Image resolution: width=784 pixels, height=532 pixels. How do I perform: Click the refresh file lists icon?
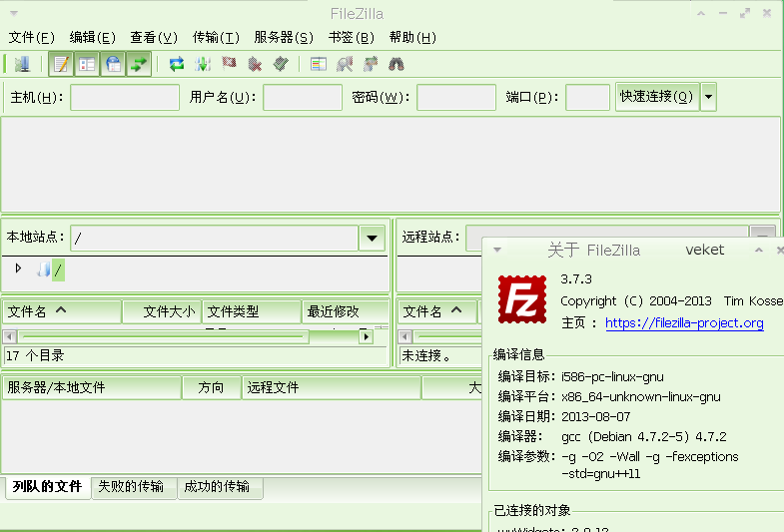(x=177, y=64)
